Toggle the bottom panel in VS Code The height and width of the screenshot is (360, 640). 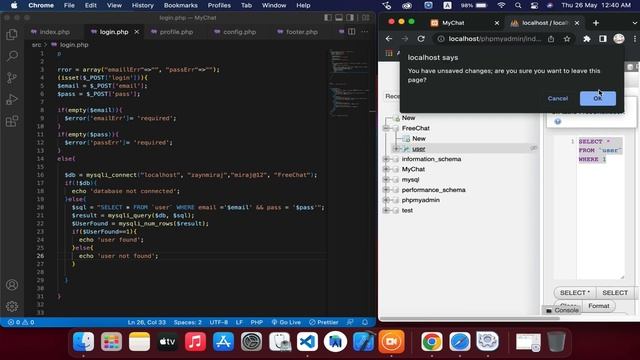click(339, 18)
